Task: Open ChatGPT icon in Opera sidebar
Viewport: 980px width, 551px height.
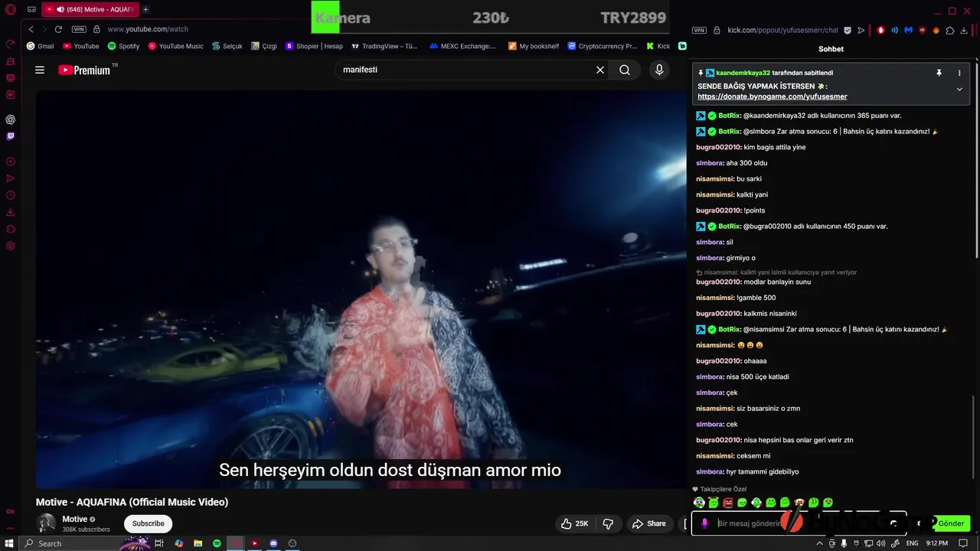Action: pyautogui.click(x=10, y=119)
